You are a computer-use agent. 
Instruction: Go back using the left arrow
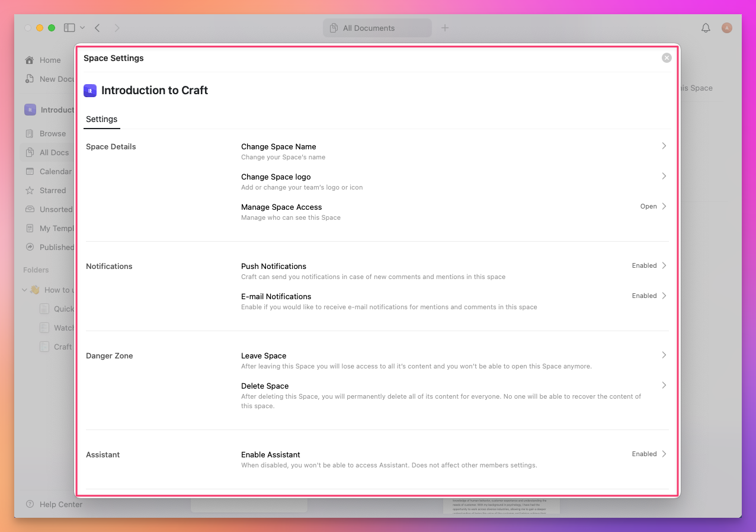click(97, 28)
